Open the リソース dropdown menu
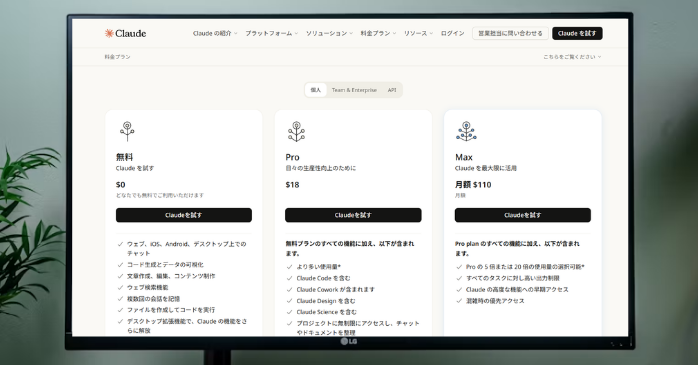698x365 pixels. click(418, 33)
